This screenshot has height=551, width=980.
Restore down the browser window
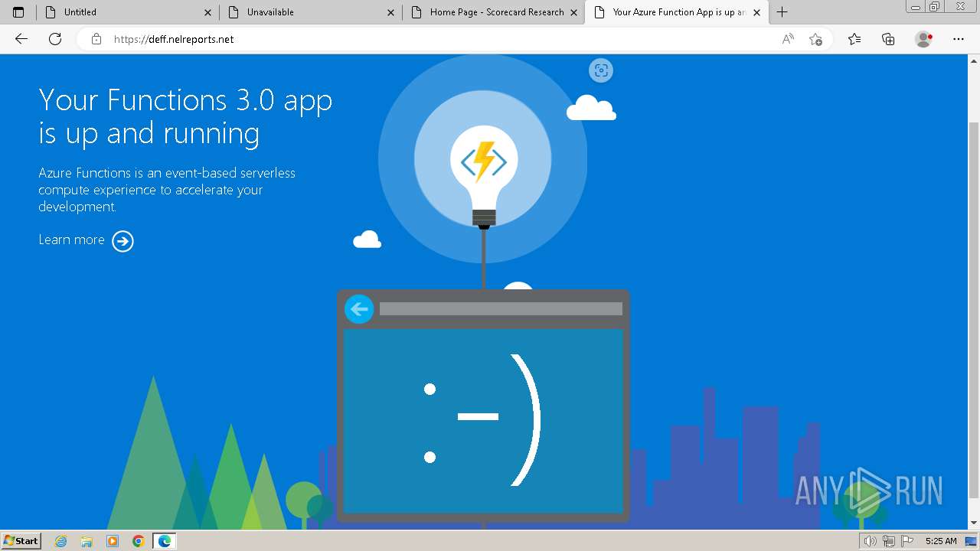pos(934,7)
